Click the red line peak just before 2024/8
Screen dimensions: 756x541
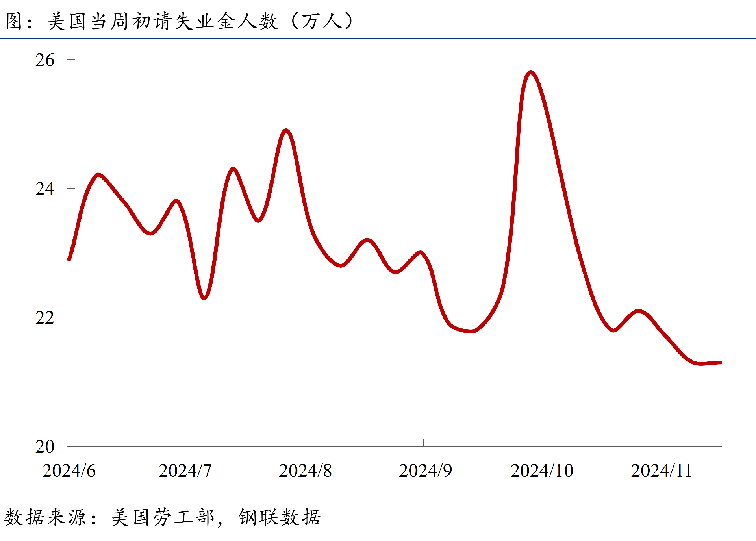coord(286,130)
